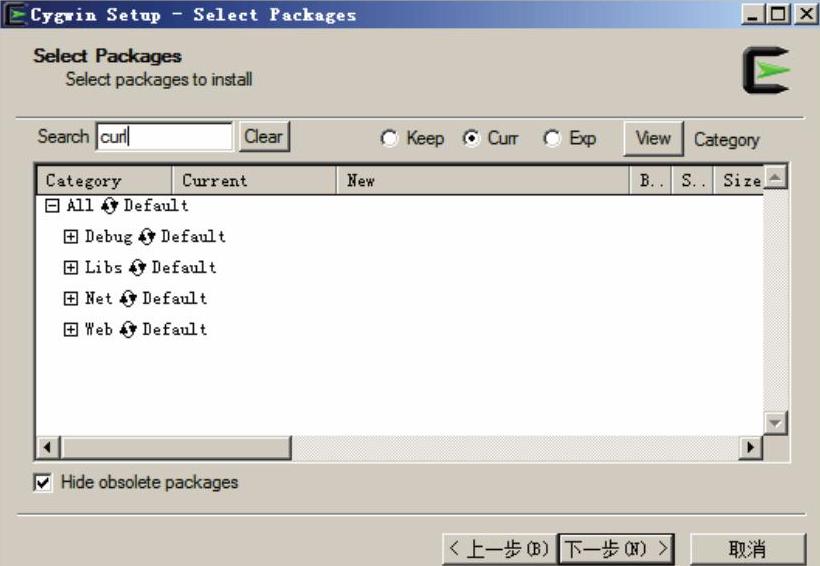The width and height of the screenshot is (820, 566).
Task: Select the Curr radio button
Action: [x=471, y=138]
